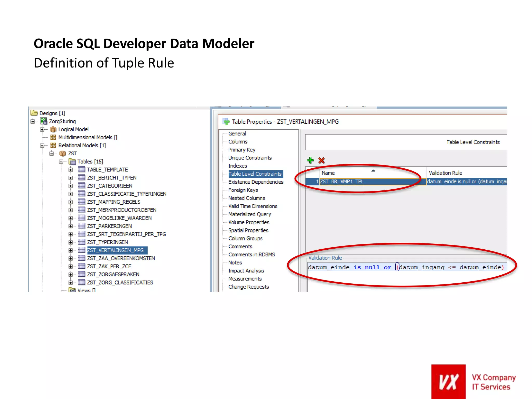532x399 pixels.
Task: Click the ZST_CATEGORIEEN table icon
Action: point(82,185)
